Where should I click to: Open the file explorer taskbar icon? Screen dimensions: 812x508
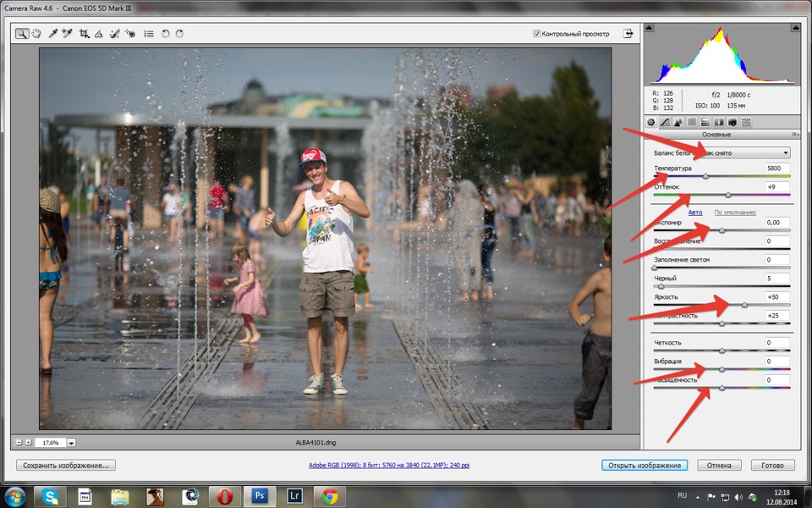119,497
